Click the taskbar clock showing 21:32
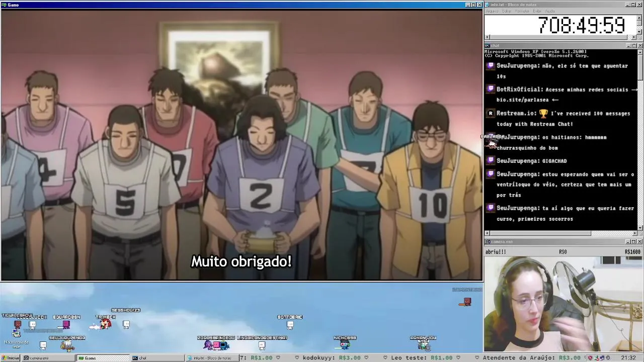This screenshot has height=362, width=644. coord(628,358)
